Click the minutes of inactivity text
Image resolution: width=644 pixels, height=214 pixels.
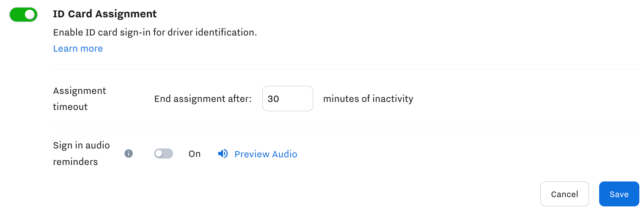coord(368,99)
